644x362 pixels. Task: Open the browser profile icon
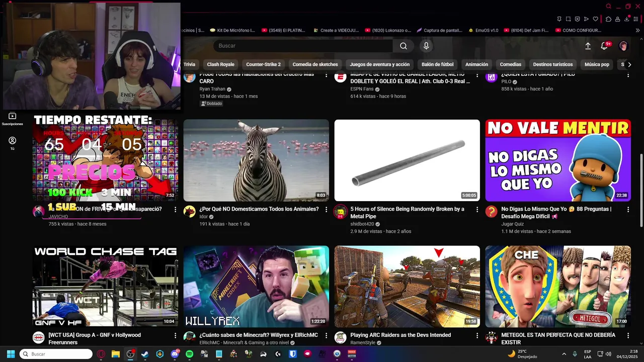(x=617, y=19)
